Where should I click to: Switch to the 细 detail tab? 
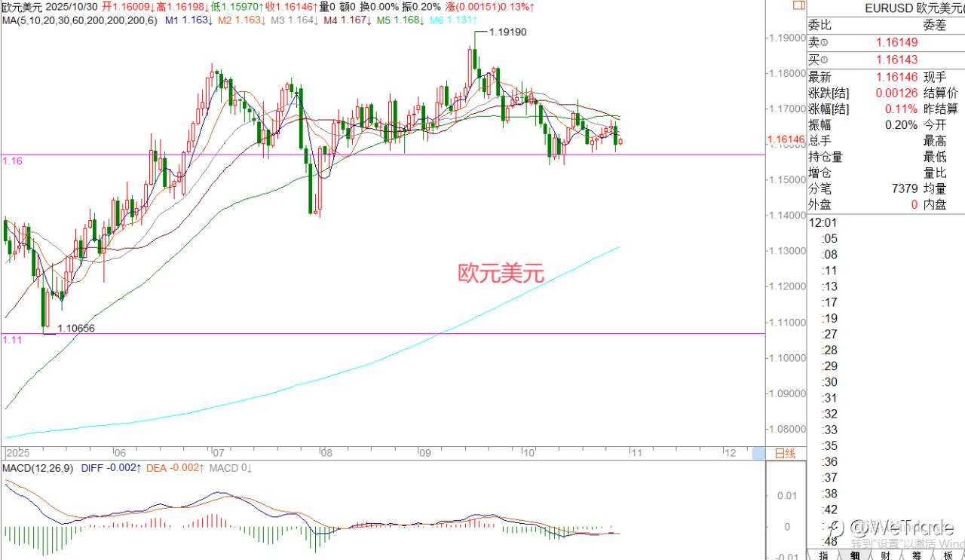pyautogui.click(x=854, y=555)
